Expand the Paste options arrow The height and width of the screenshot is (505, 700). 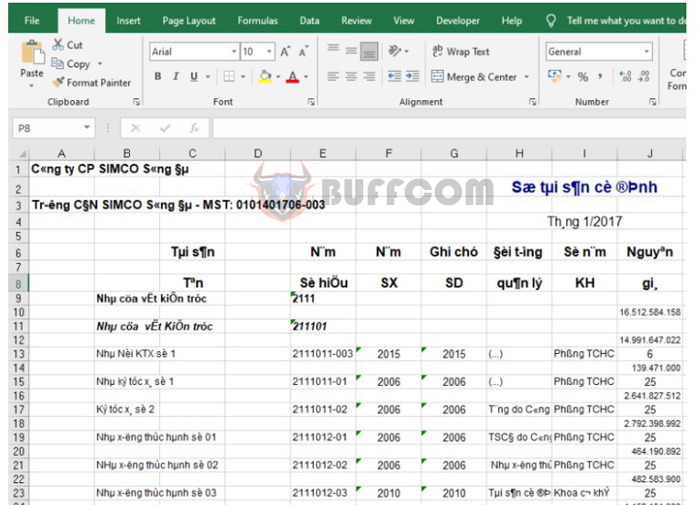pos(32,86)
